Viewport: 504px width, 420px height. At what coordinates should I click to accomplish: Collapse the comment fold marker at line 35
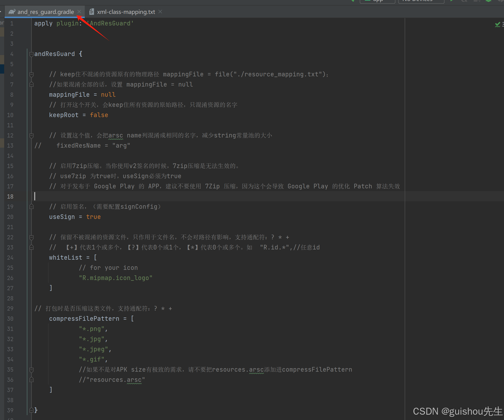point(31,370)
